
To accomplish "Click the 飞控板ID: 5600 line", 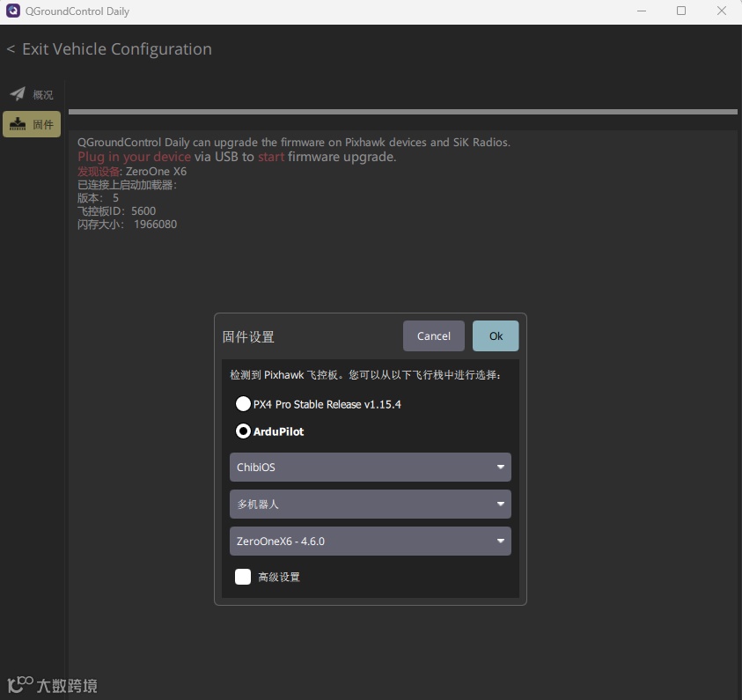I will coord(116,211).
